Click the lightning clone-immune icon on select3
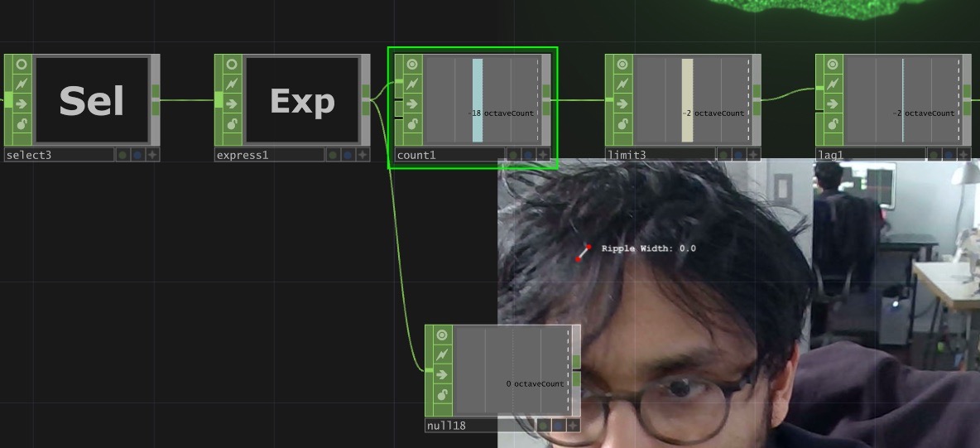 (x=22, y=84)
